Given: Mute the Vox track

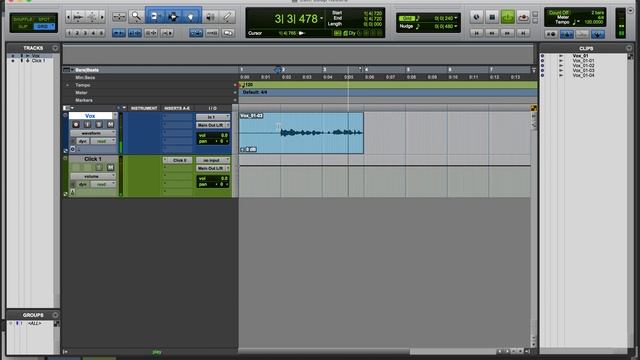Looking at the screenshot, I should 110,124.
